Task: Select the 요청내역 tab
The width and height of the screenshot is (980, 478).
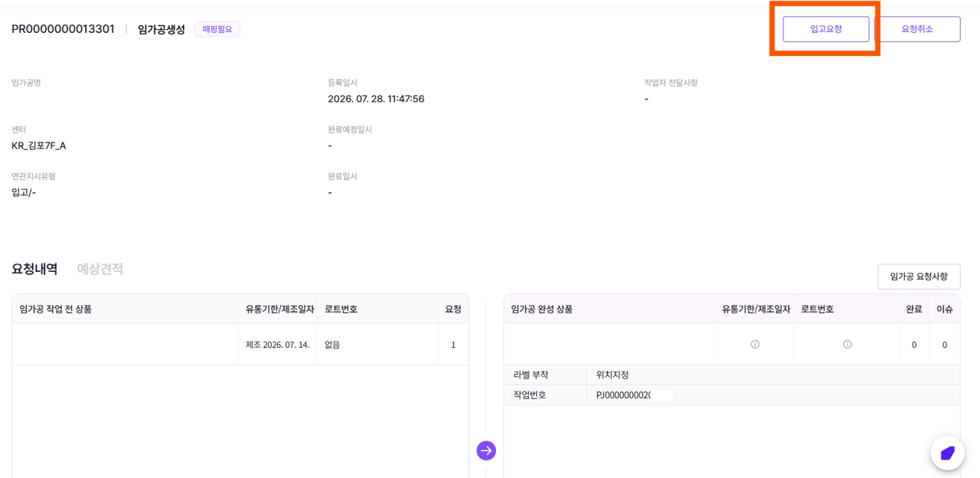Action: (34, 269)
